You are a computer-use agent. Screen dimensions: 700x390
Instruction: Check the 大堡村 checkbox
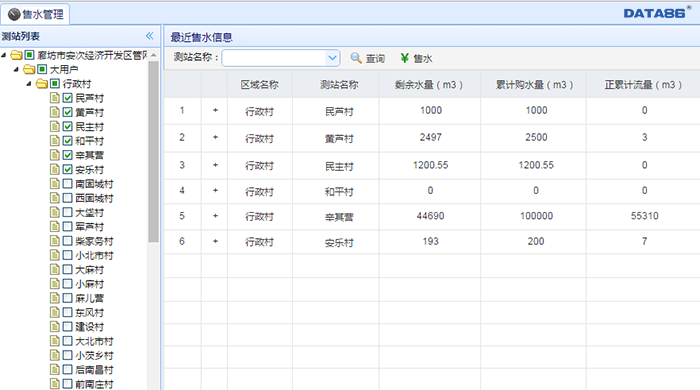(67, 212)
